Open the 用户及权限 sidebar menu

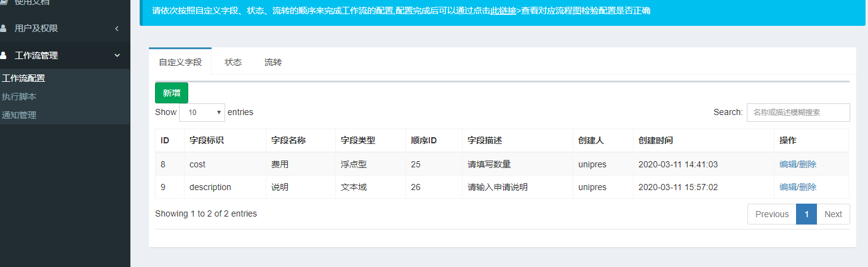tap(65, 28)
